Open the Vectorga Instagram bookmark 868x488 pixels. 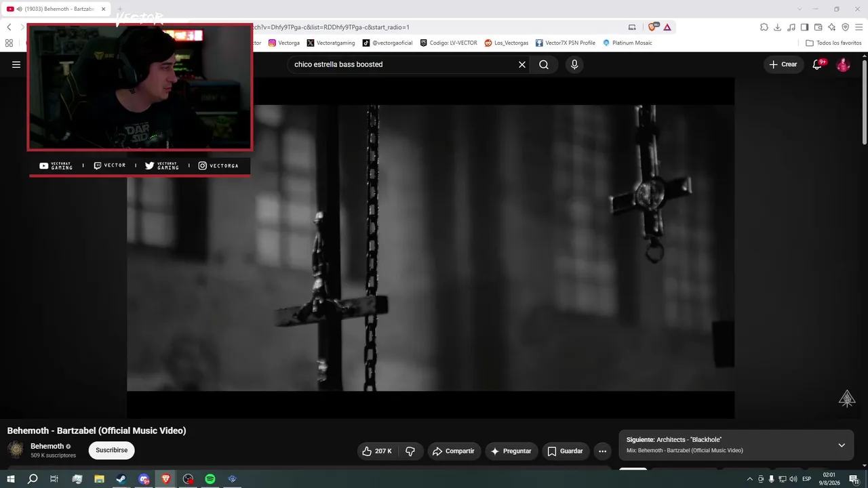[284, 43]
